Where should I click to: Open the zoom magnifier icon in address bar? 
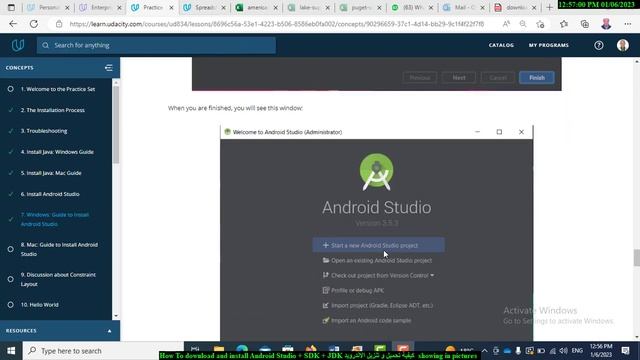[523, 24]
